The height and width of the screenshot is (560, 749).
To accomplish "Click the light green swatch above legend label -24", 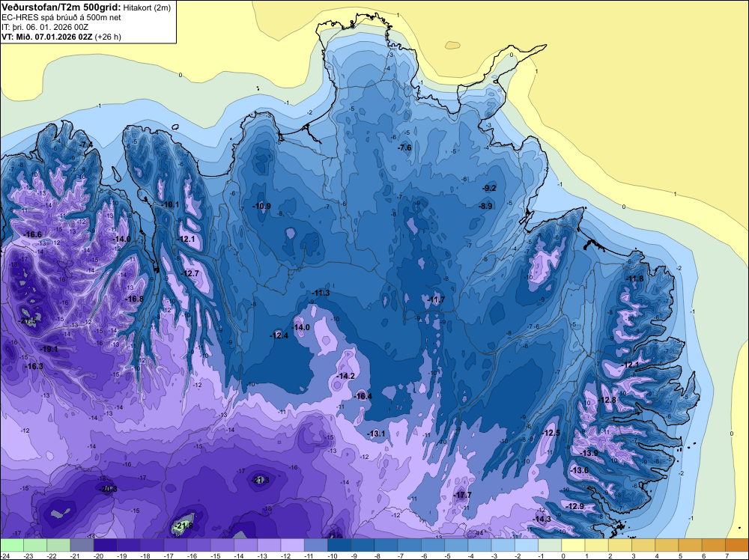I will (12, 545).
